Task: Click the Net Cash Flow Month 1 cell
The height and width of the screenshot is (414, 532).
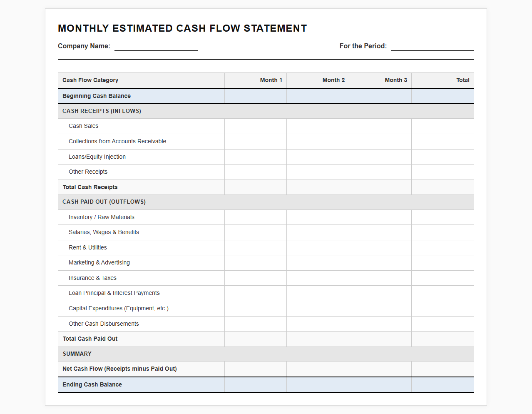Action: click(x=256, y=369)
